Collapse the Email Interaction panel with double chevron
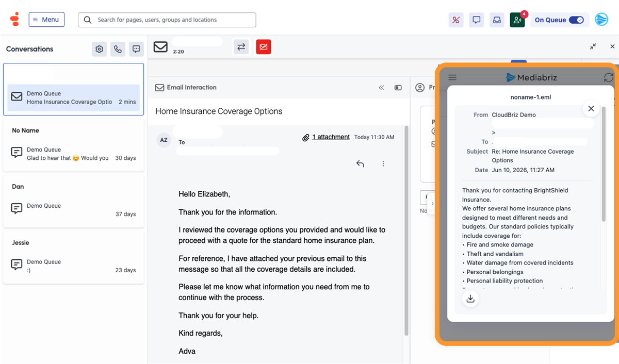Image resolution: width=619 pixels, height=364 pixels. [x=382, y=88]
